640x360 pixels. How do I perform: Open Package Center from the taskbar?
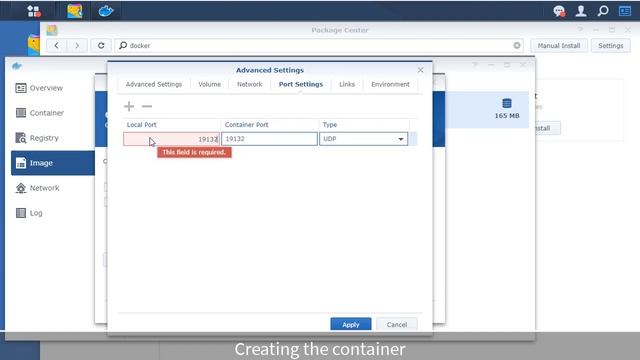pos(75,11)
